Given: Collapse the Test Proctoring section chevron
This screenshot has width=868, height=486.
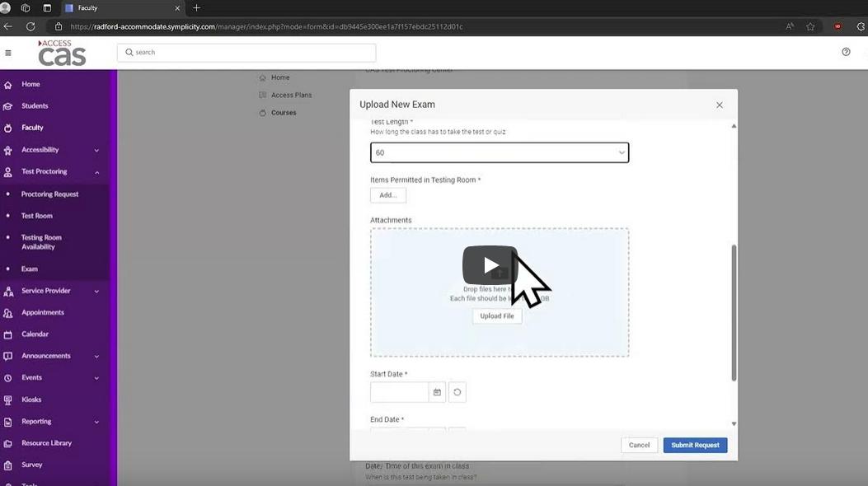Looking at the screenshot, I should 96,172.
